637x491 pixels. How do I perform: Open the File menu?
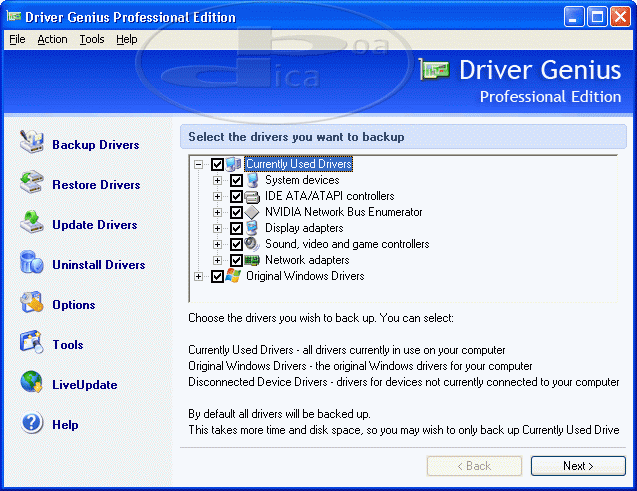point(17,39)
